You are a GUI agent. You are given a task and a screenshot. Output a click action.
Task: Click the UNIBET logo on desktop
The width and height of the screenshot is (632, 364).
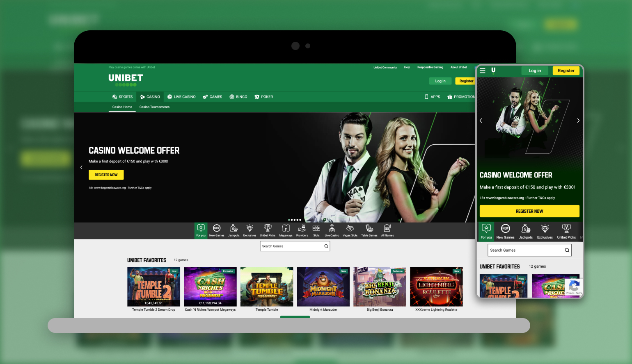(x=126, y=80)
